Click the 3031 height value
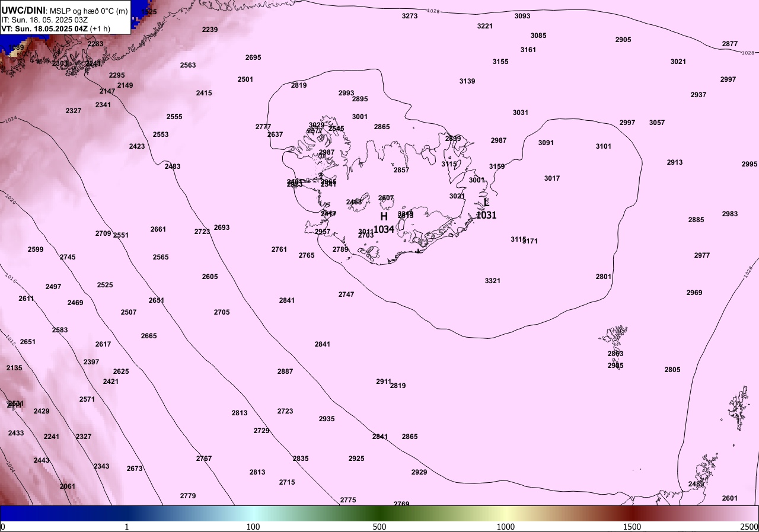The width and height of the screenshot is (759, 532). pos(521,113)
